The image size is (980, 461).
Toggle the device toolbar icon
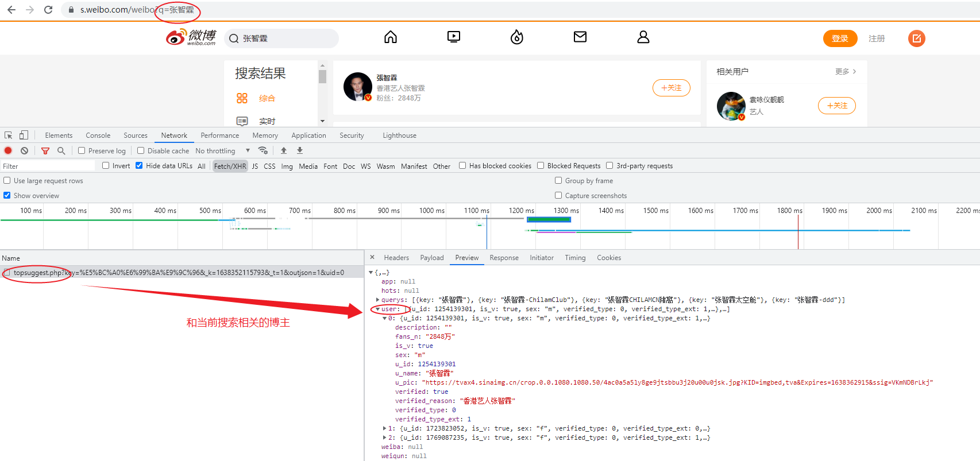pyautogui.click(x=24, y=135)
